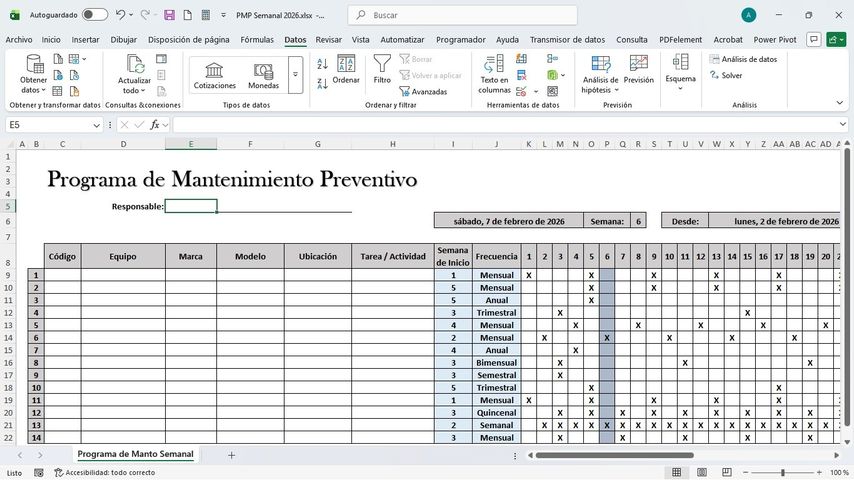Import data from text/CSV icon

[58, 59]
